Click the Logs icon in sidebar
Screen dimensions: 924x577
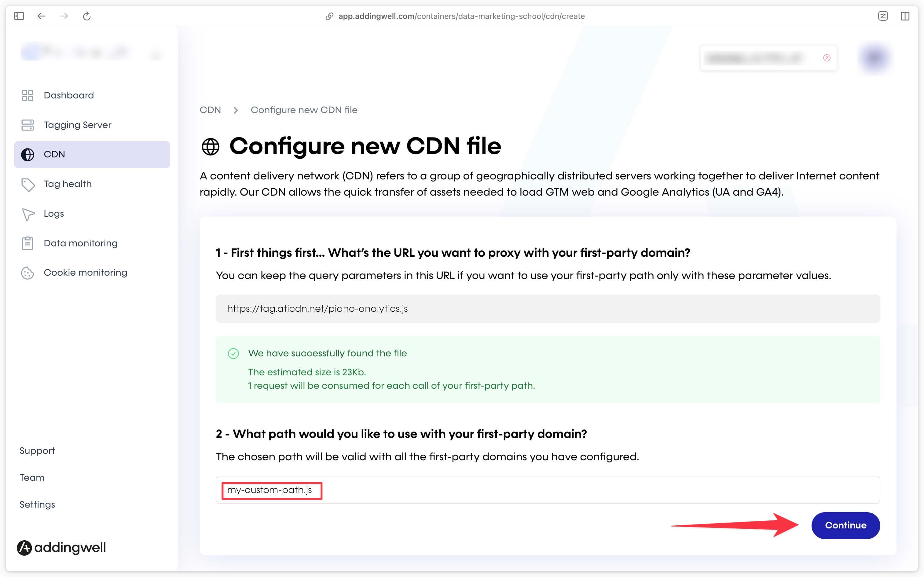click(x=28, y=213)
